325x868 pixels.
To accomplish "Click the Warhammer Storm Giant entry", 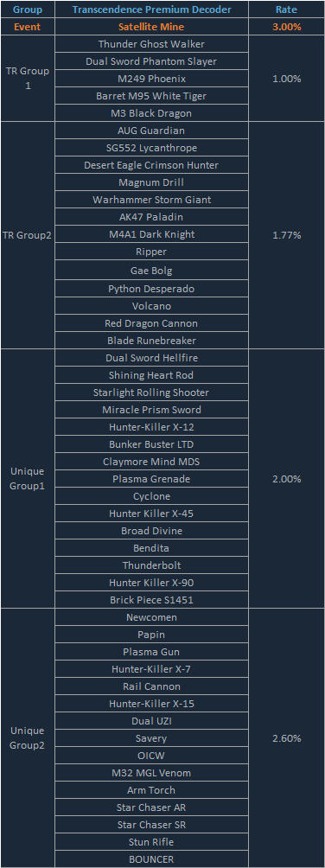I will [152, 200].
